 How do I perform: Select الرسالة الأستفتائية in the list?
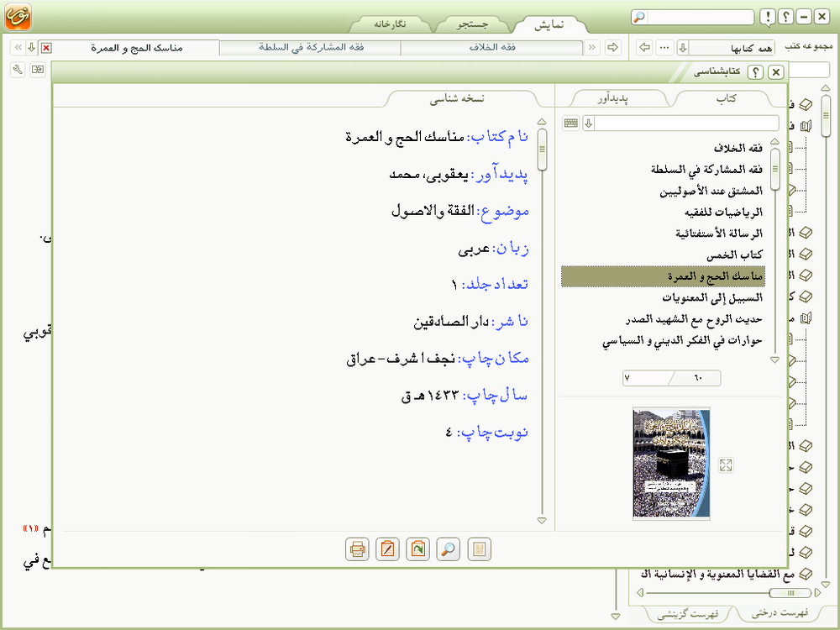click(x=664, y=234)
